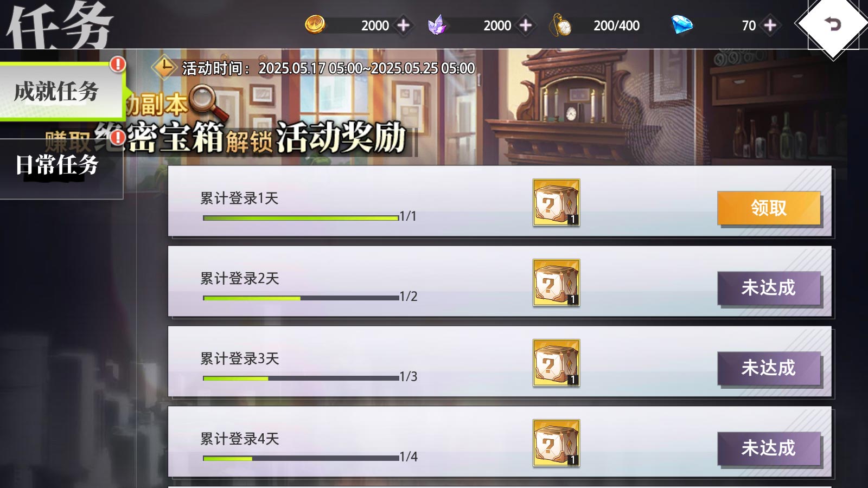The width and height of the screenshot is (868, 488).
Task: Claim the day 1 reward with 领取
Action: tap(769, 208)
